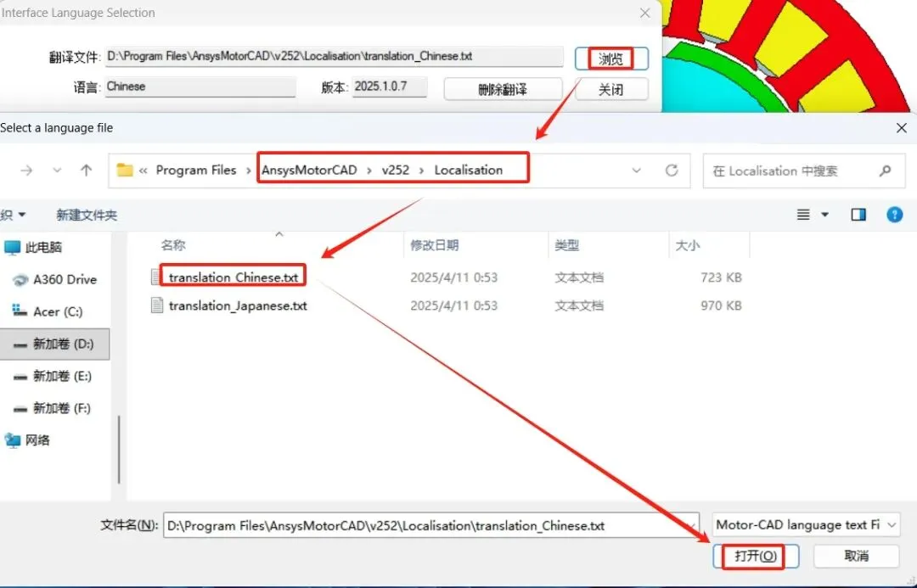The image size is (917, 588).
Task: Open the filename history dropdown arrow
Action: click(692, 525)
